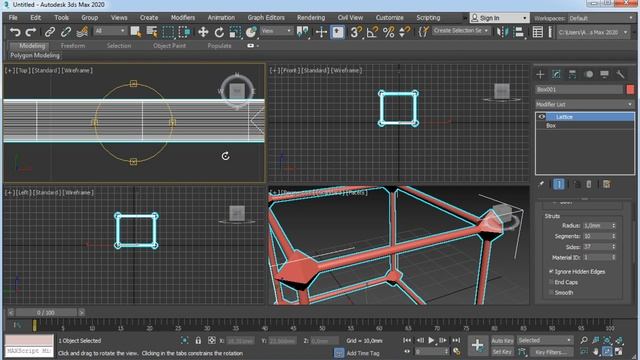The width and height of the screenshot is (640, 360).
Task: Open the Modifiers menu
Action: [183, 18]
